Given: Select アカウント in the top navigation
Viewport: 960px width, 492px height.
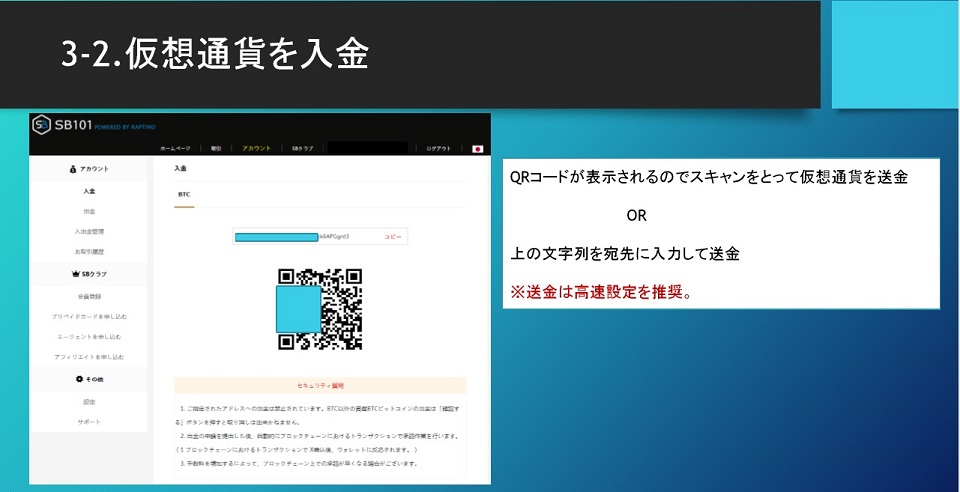Looking at the screenshot, I should (256, 149).
